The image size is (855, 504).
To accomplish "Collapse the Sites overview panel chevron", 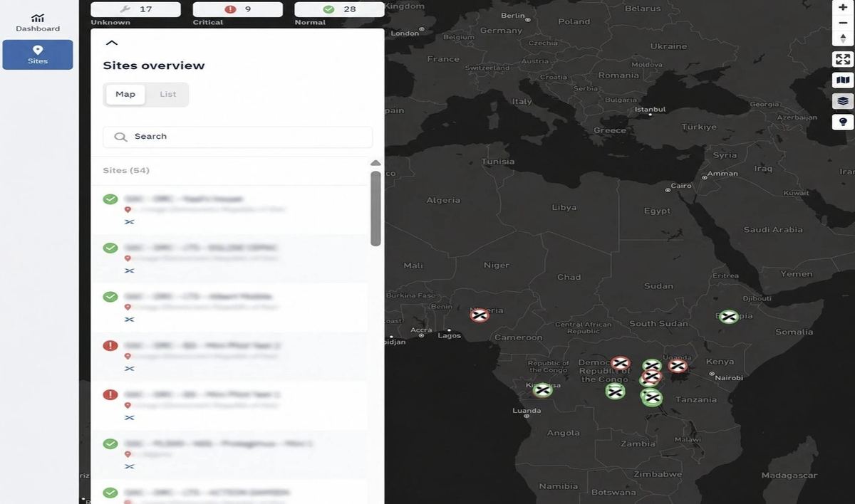I will 111,43.
